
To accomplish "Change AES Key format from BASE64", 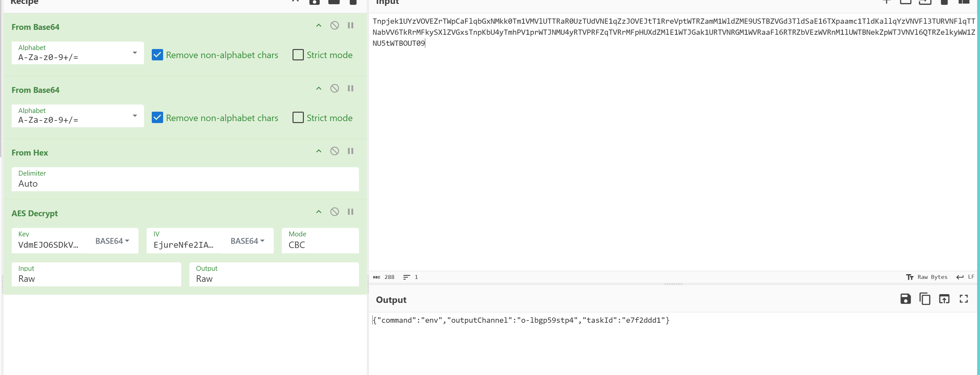I will click(x=112, y=241).
